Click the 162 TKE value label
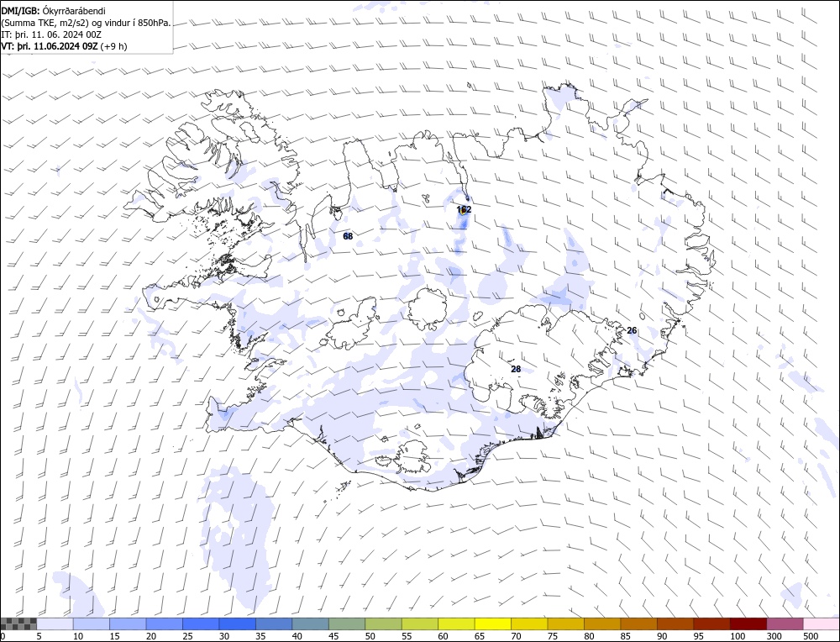 (464, 209)
